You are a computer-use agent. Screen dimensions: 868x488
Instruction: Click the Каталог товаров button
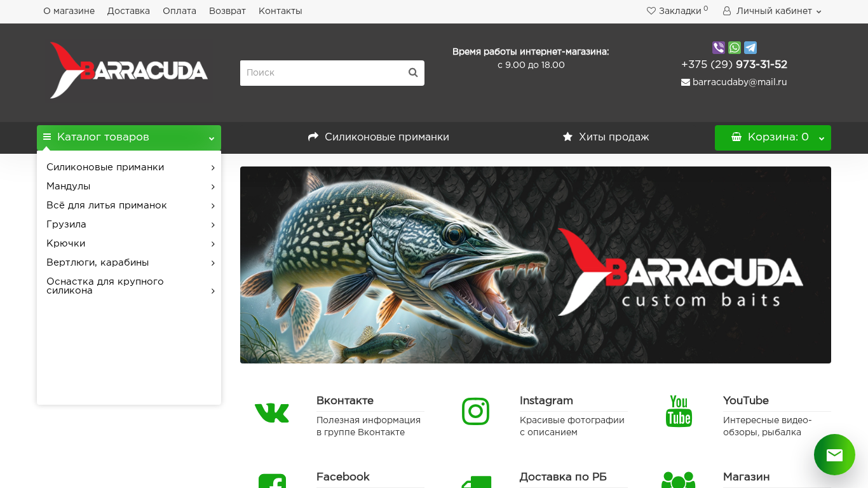(129, 138)
